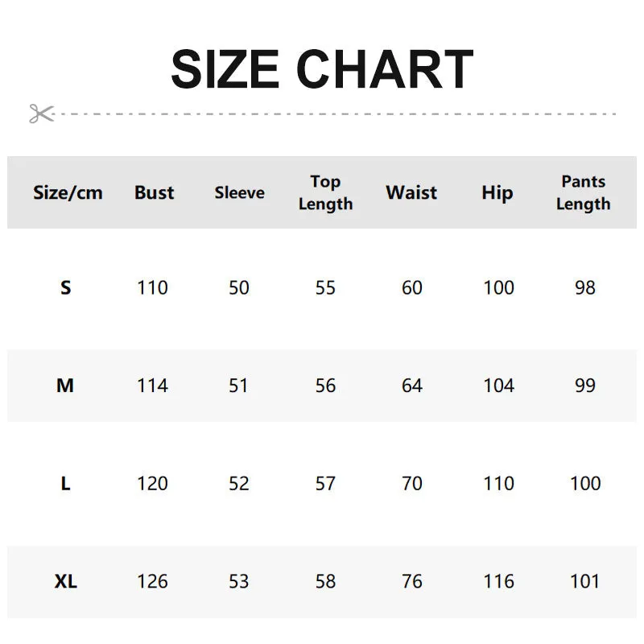Image resolution: width=644 pixels, height=644 pixels.
Task: Click the SIZE CHART title
Action: (x=322, y=69)
